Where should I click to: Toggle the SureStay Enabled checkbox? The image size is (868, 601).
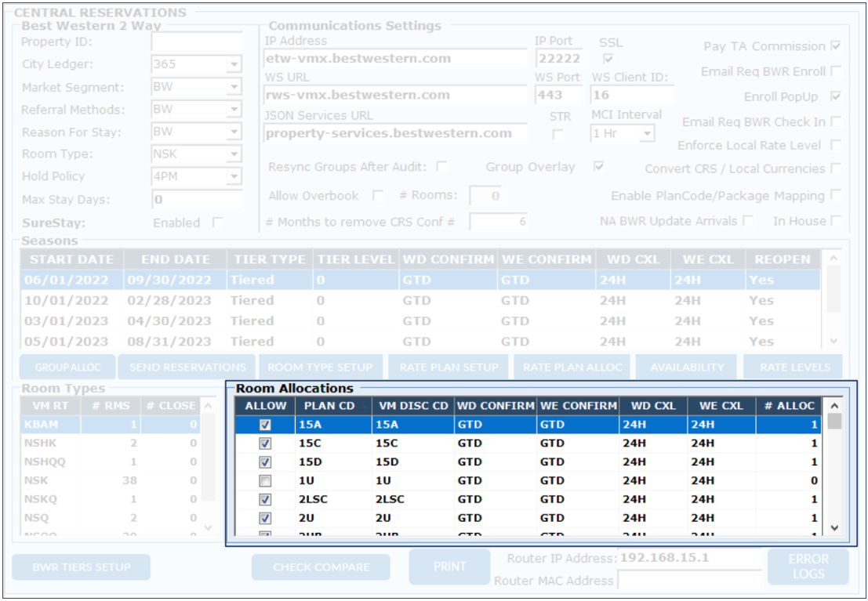pos(217,223)
